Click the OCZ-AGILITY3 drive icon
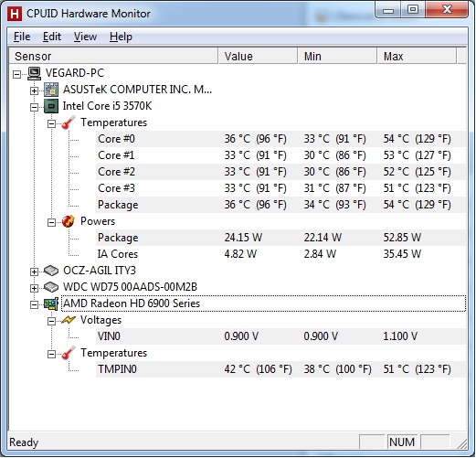The image size is (476, 458). [x=51, y=271]
